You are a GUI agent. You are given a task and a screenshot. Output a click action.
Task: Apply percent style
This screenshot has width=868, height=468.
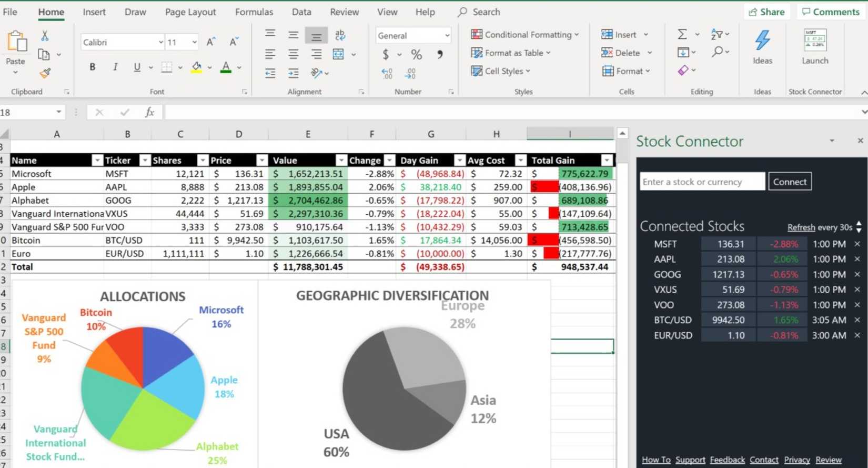[416, 54]
